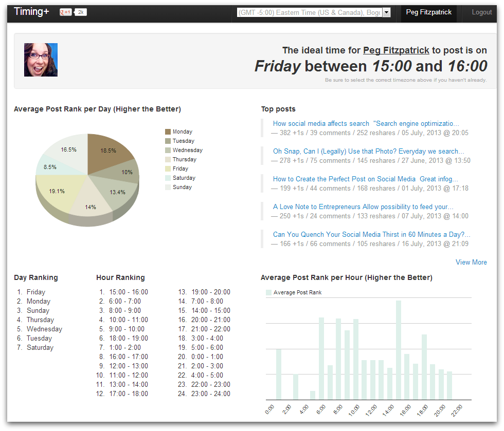Click the 12:00 axis label on the hour chart
This screenshot has height=431, width=504.
[371, 410]
